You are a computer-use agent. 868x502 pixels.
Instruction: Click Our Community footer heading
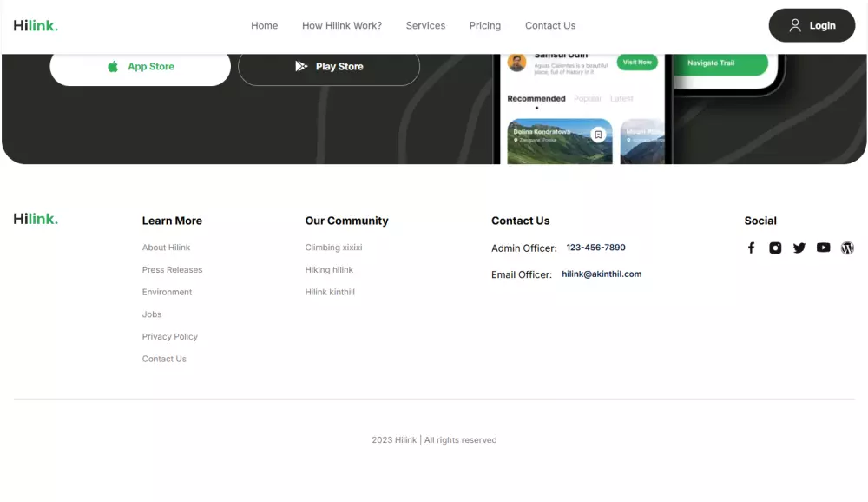[346, 221]
